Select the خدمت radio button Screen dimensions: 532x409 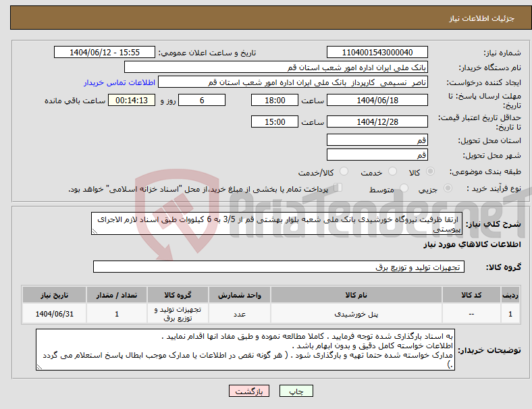(x=392, y=171)
